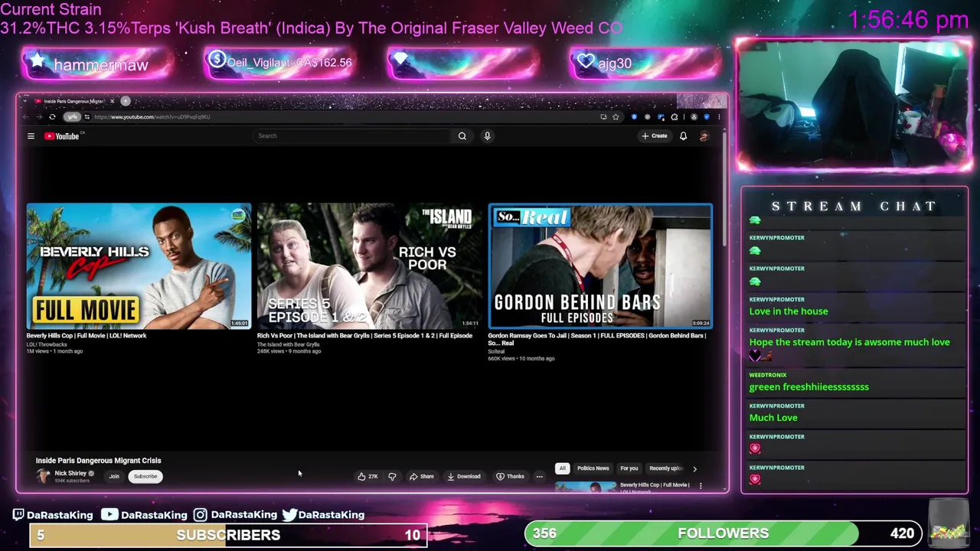The image size is (980, 551).
Task: Reload the page in the browser
Action: point(52,117)
